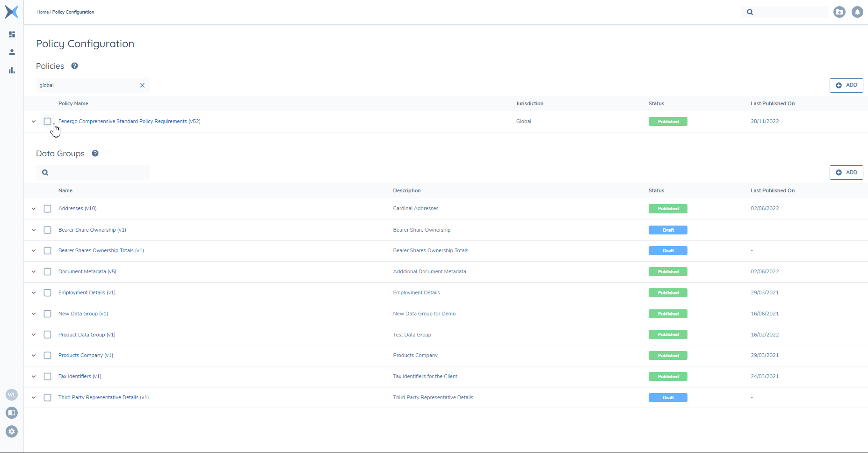Open the dashboard icon in the left sidebar

pyautogui.click(x=12, y=34)
